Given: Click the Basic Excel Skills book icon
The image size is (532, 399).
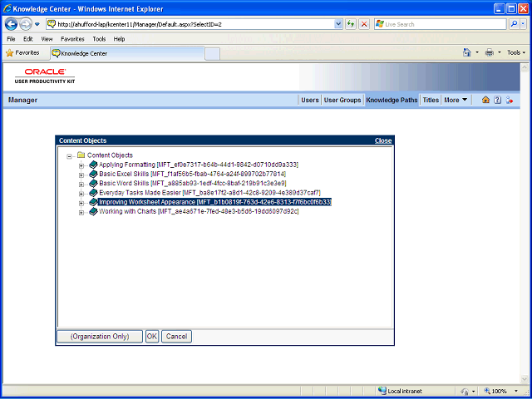Looking at the screenshot, I should click(x=93, y=174).
